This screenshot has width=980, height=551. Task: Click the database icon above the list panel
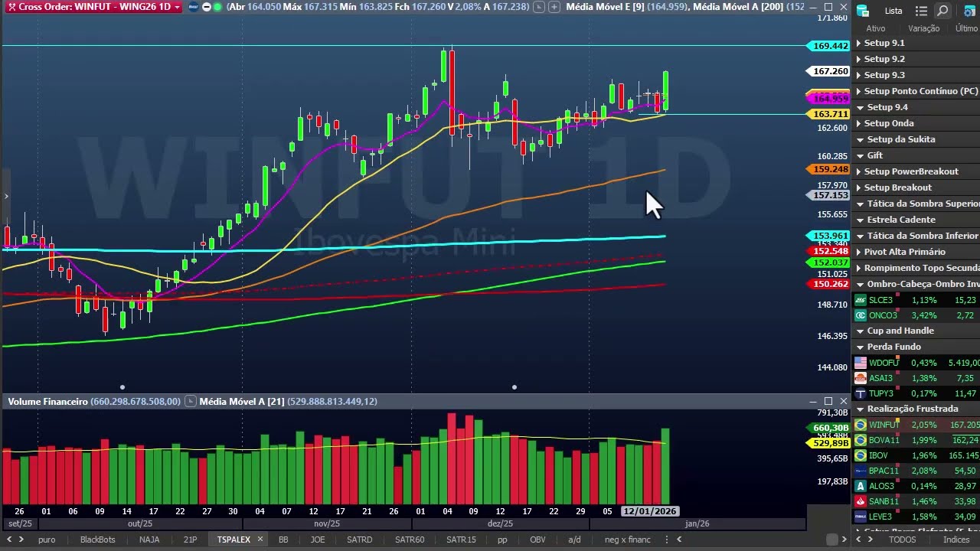863,11
